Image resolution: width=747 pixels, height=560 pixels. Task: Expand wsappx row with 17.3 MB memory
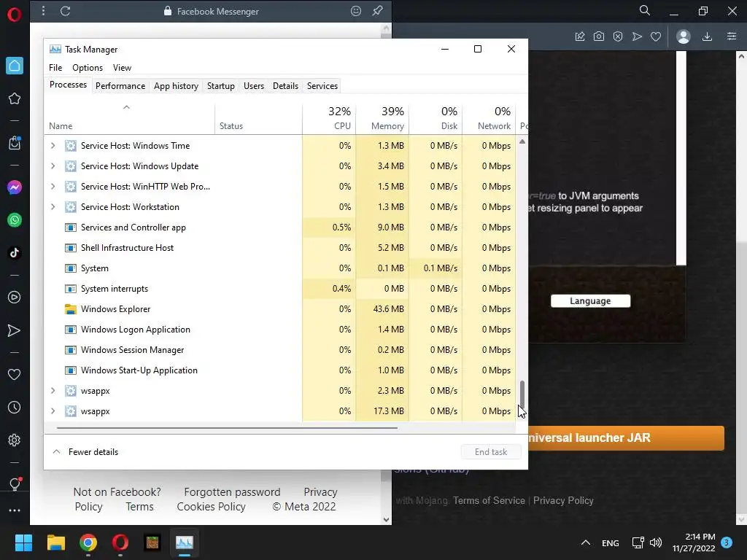[x=53, y=411]
